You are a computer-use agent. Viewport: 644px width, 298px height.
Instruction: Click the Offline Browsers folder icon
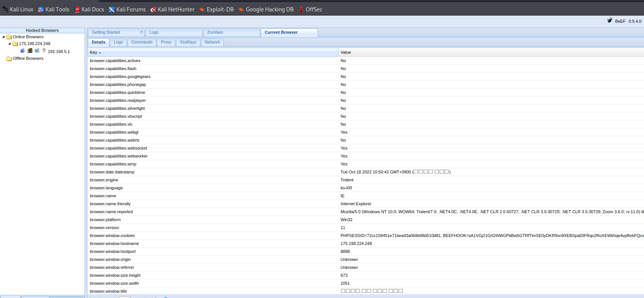(x=9, y=58)
